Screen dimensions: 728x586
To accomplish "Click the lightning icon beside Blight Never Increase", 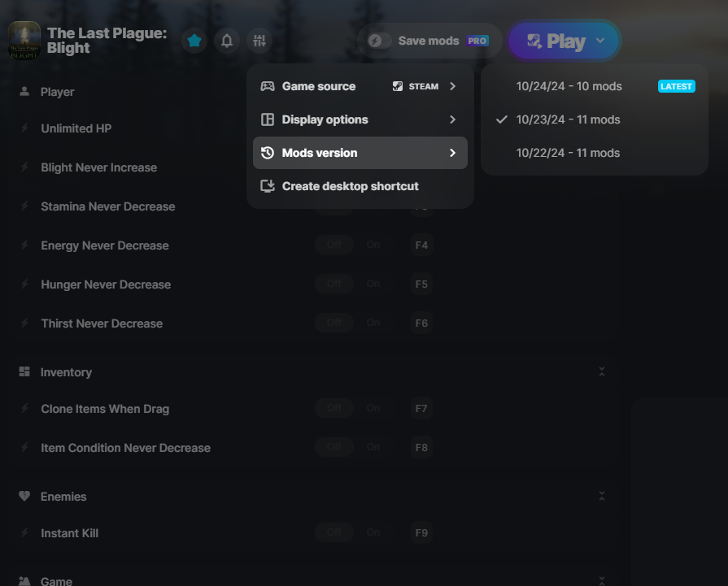I will (24, 167).
